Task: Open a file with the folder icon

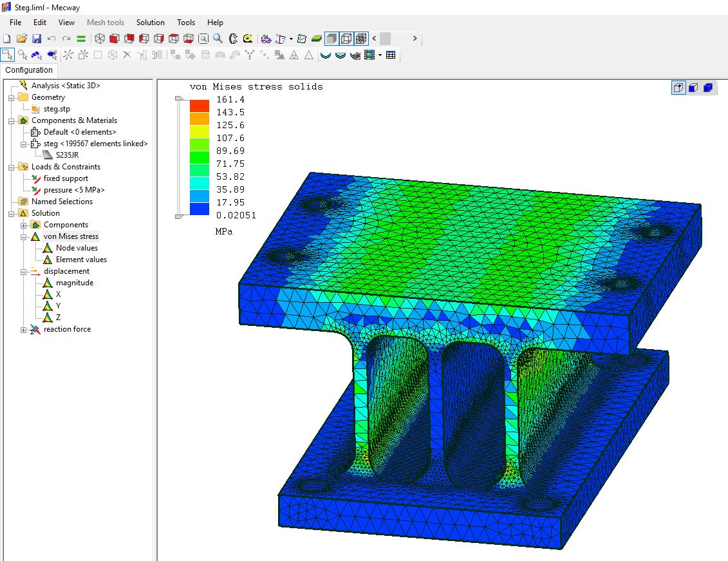Action: 22,39
